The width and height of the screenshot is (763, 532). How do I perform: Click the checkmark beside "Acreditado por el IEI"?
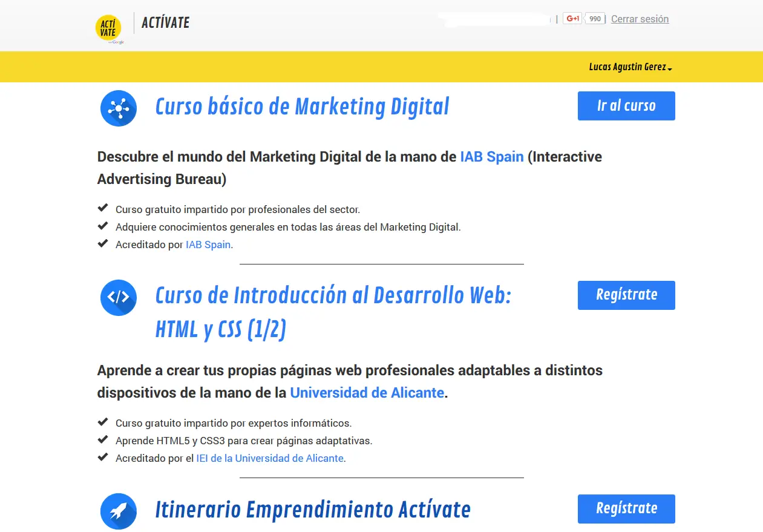(x=103, y=457)
